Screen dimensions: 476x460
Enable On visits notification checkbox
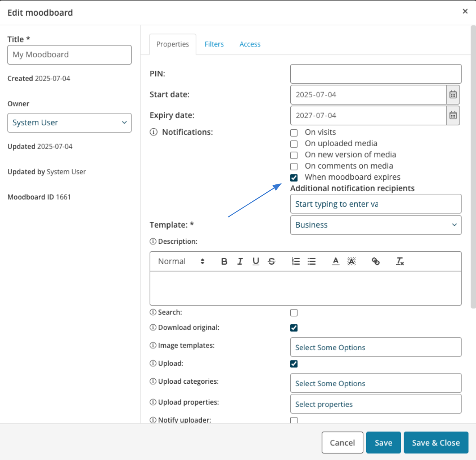294,133
